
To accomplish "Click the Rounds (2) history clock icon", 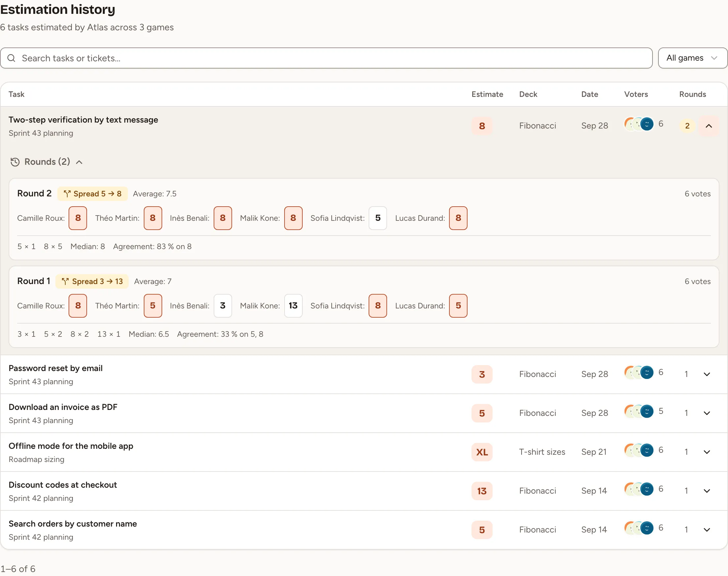I will pyautogui.click(x=15, y=162).
